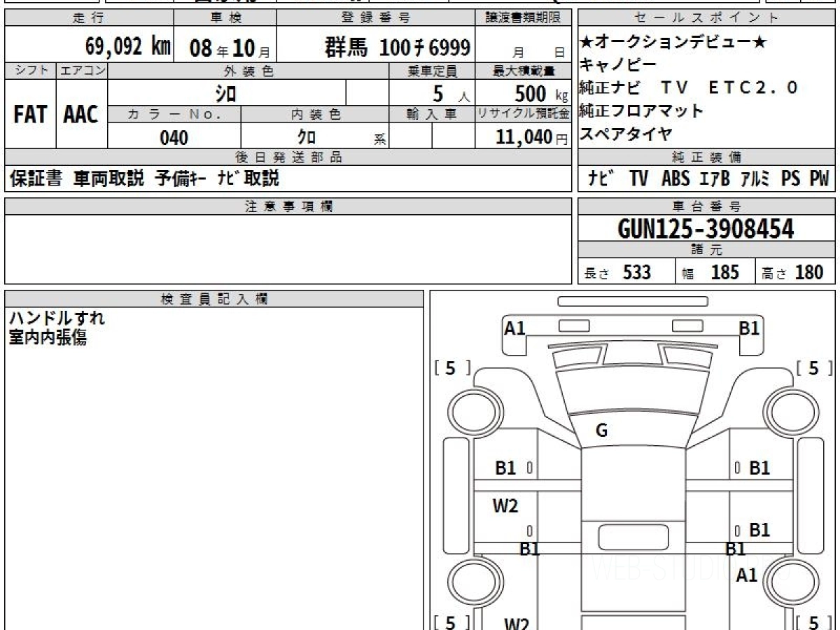This screenshot has width=840, height=630.
Task: Click the B1 mark on front bumper
Action: pos(749,328)
